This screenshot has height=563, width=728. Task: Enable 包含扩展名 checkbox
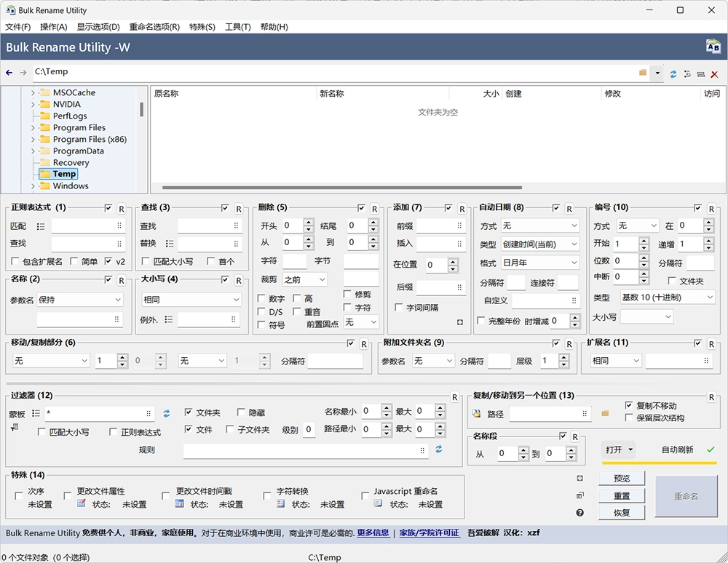tap(15, 261)
